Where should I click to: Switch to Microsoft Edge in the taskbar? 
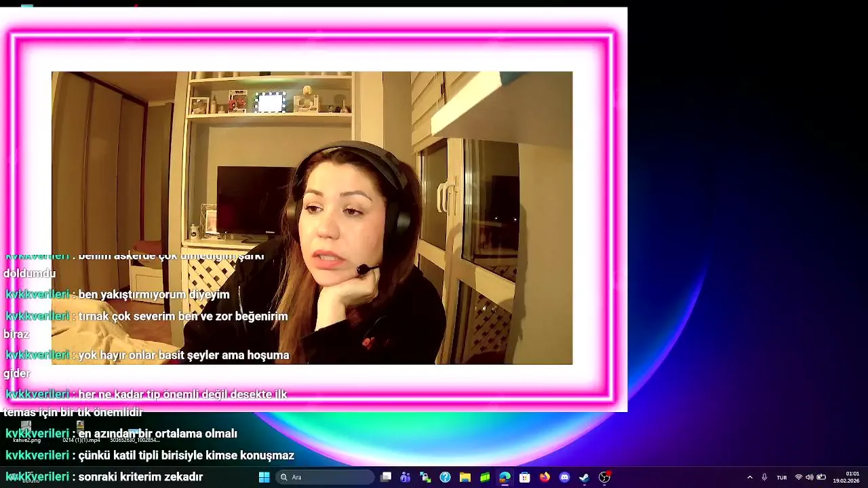point(505,477)
